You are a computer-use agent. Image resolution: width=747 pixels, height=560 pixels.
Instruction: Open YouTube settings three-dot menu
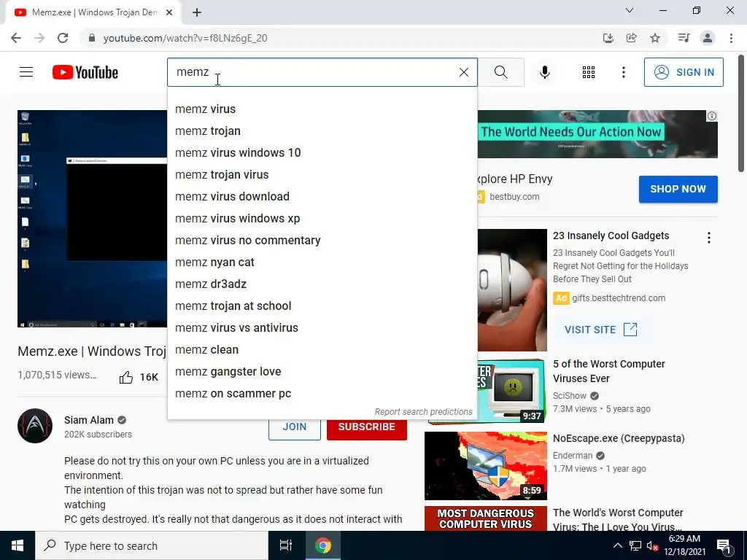point(623,72)
